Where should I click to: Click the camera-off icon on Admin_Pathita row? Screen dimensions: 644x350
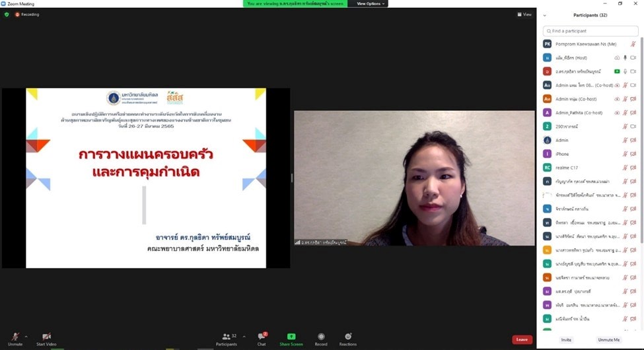pyautogui.click(x=633, y=112)
